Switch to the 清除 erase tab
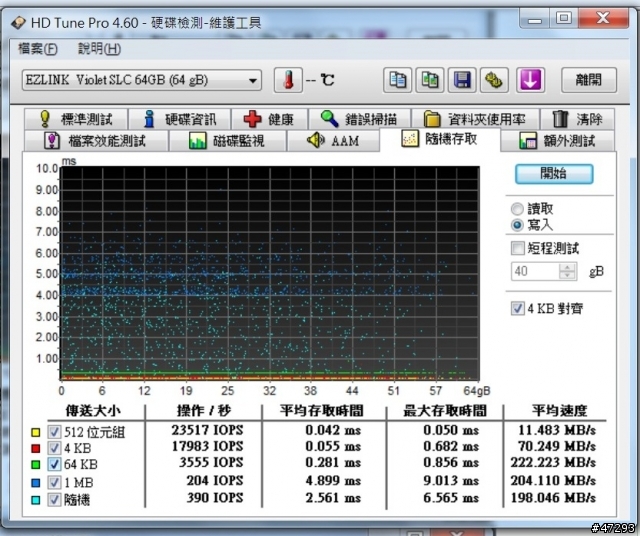The height and width of the screenshot is (536, 640). coord(577,119)
